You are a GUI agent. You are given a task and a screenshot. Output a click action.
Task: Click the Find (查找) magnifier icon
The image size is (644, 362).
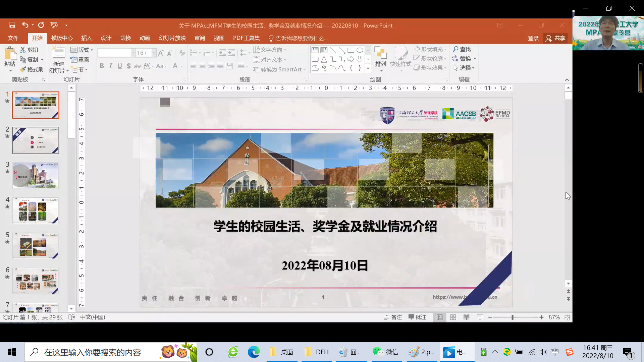(x=455, y=49)
